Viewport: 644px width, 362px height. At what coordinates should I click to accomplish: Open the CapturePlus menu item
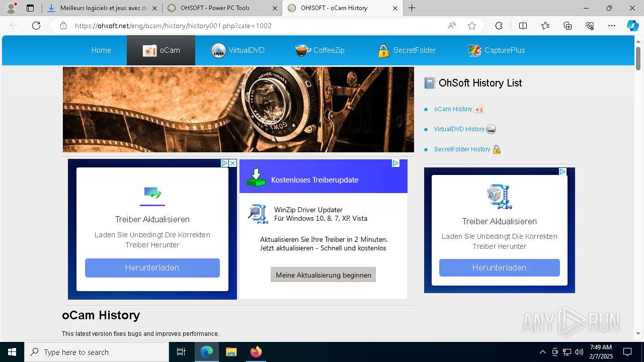click(496, 50)
